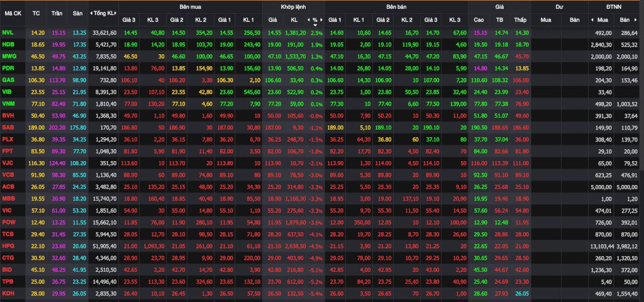Click the Tổng KL column header
Screen dimensions: 644x302
coord(104,13)
